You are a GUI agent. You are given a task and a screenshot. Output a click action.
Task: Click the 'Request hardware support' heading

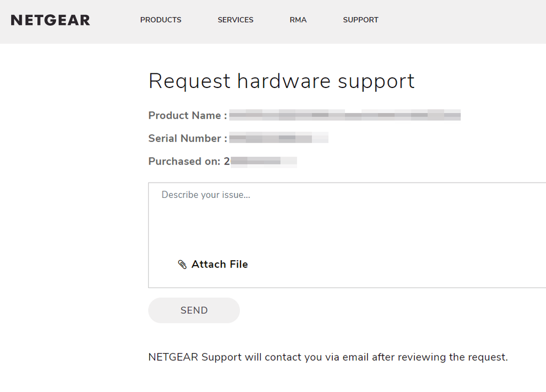point(281,81)
